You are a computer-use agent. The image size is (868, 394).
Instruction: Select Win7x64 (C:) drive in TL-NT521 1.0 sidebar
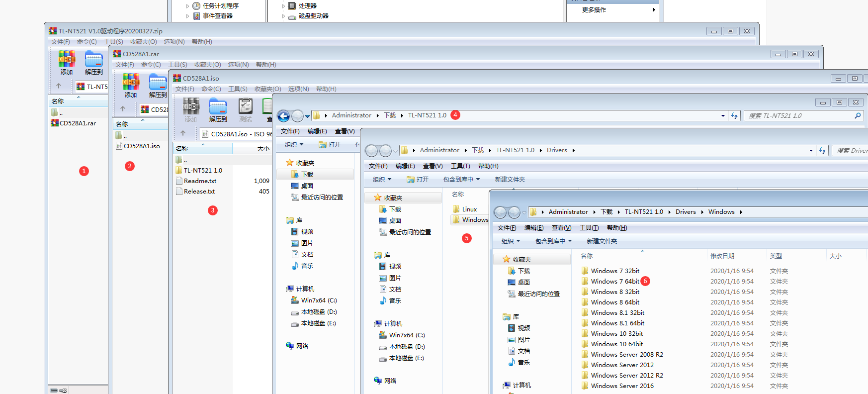point(314,300)
